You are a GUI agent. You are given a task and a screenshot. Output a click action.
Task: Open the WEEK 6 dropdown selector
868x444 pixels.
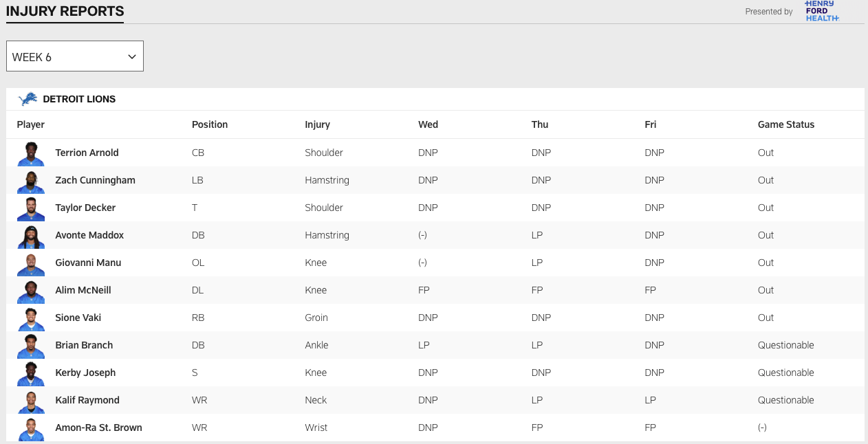click(74, 56)
